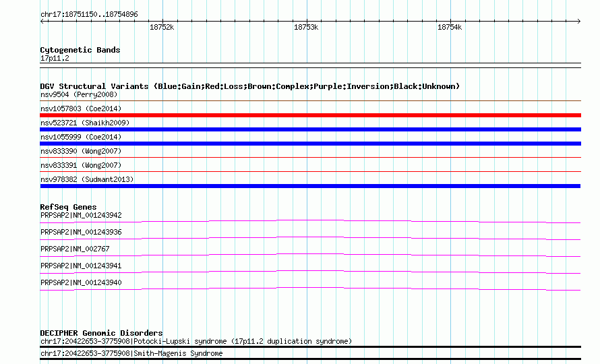This screenshot has height=364, width=600.
Task: Click the PRPSAP2|NM_001243940 transcript label
Action: click(81, 283)
